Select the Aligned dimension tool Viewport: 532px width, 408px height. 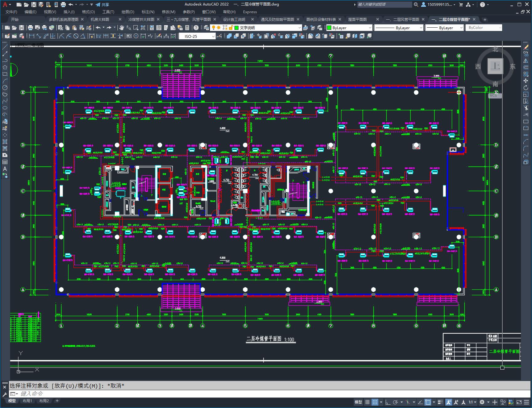coord(39,36)
